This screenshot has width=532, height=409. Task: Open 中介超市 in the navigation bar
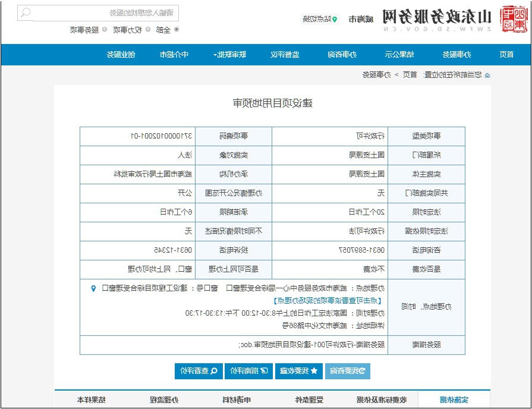point(174,55)
